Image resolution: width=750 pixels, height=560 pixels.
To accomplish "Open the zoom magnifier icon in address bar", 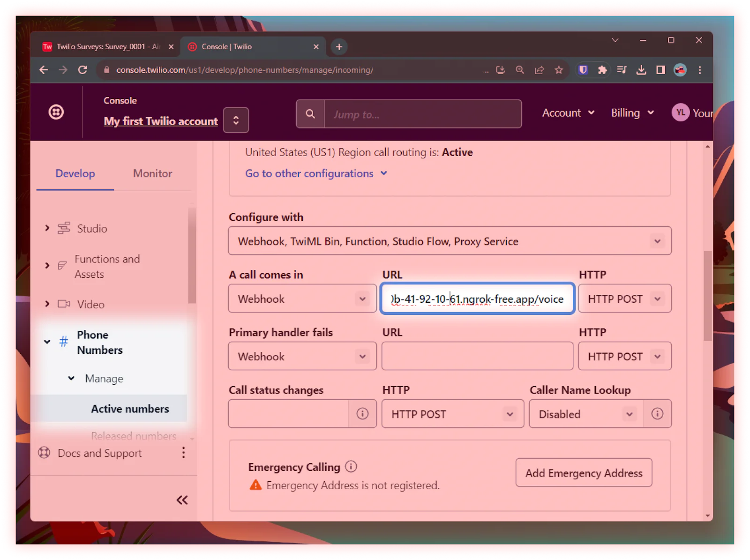I will click(x=520, y=70).
